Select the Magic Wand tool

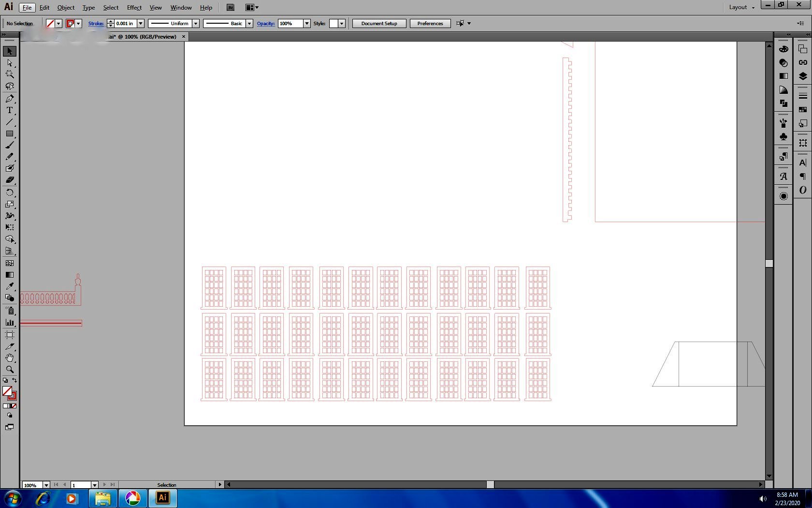pyautogui.click(x=10, y=75)
